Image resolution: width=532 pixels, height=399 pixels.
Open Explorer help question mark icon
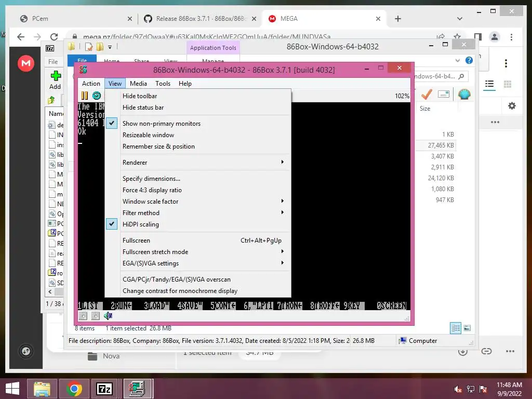469,60
